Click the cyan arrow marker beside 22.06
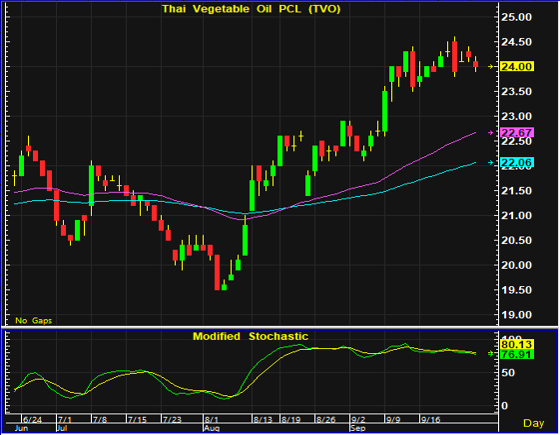The image size is (560, 435). pos(491,162)
